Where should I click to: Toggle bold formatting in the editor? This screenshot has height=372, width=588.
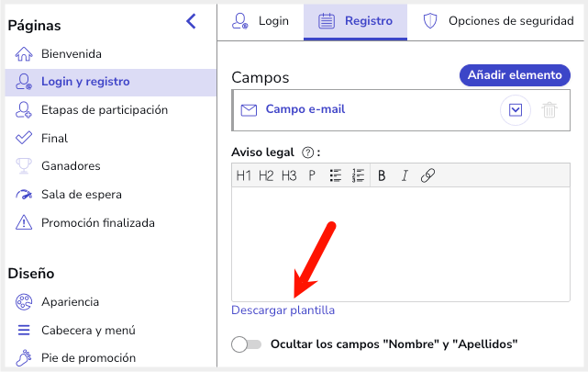coord(382,175)
